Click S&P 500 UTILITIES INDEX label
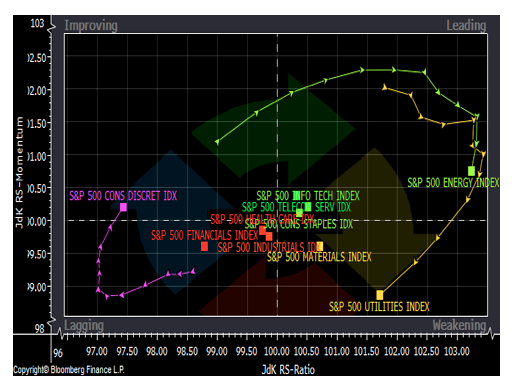The width and height of the screenshot is (516, 392). [x=379, y=307]
